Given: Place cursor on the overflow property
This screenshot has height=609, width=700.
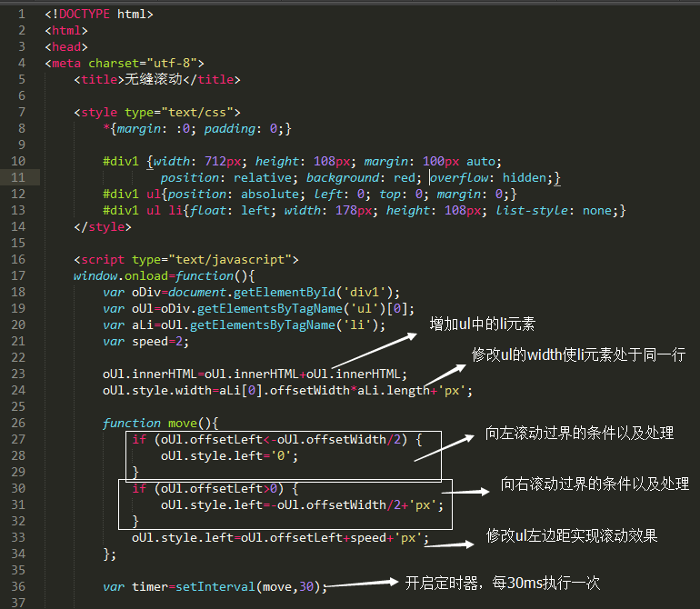Looking at the screenshot, I should [462, 178].
